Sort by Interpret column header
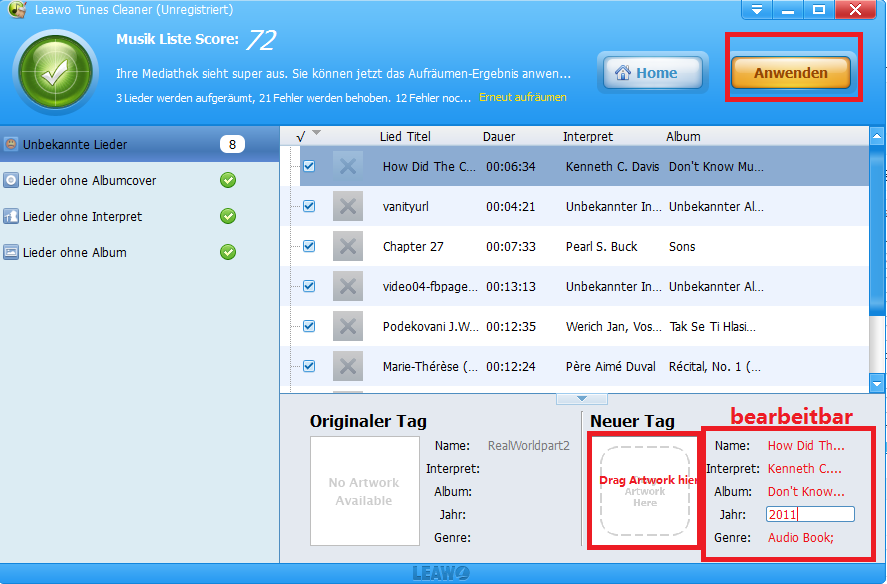Screen dimensions: 887x584 (x=588, y=136)
